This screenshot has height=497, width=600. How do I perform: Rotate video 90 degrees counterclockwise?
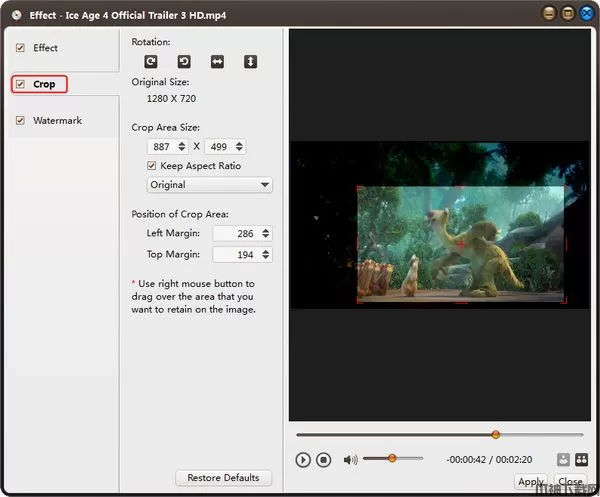pos(184,62)
